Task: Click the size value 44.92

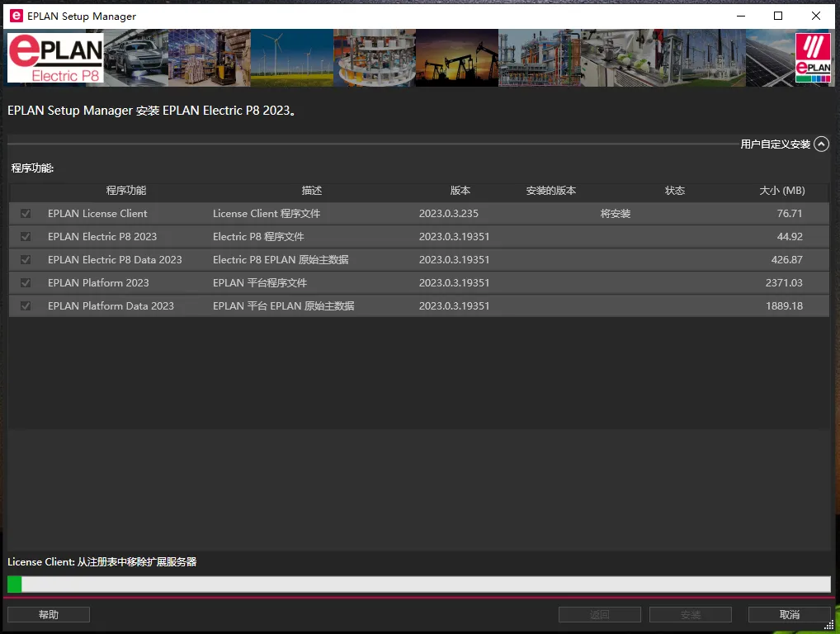Action: click(790, 236)
